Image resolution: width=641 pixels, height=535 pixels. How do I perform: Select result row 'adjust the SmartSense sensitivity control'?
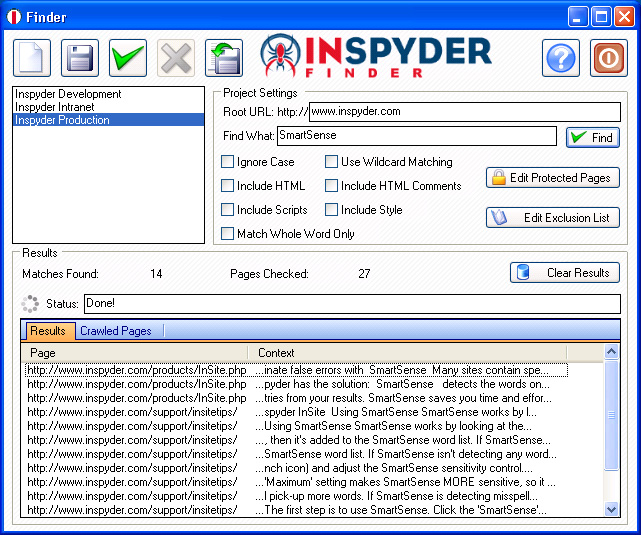coord(296,468)
